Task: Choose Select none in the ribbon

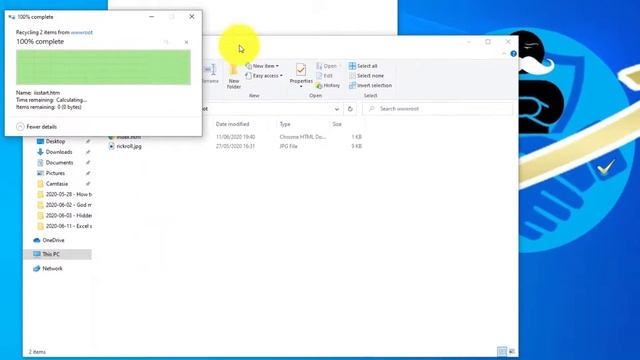Action: (366, 76)
